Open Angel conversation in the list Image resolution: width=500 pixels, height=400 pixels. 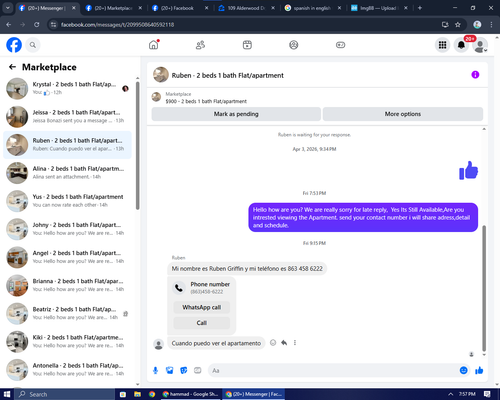click(67, 257)
